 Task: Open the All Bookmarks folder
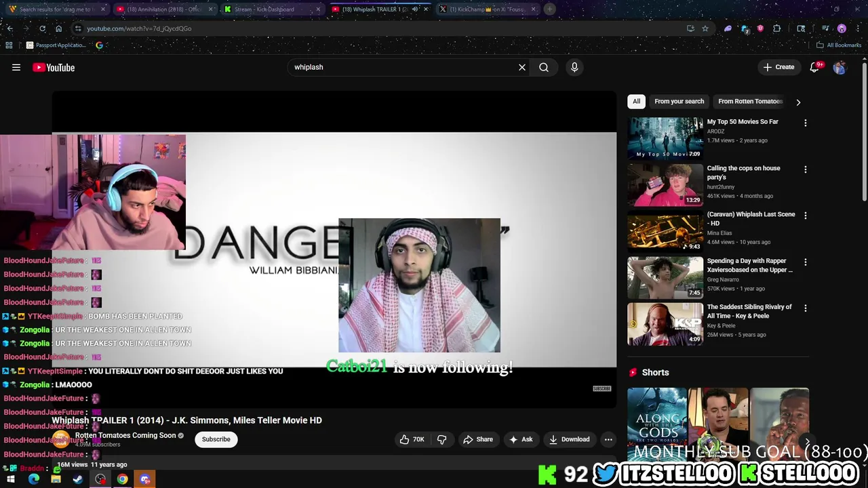point(839,45)
